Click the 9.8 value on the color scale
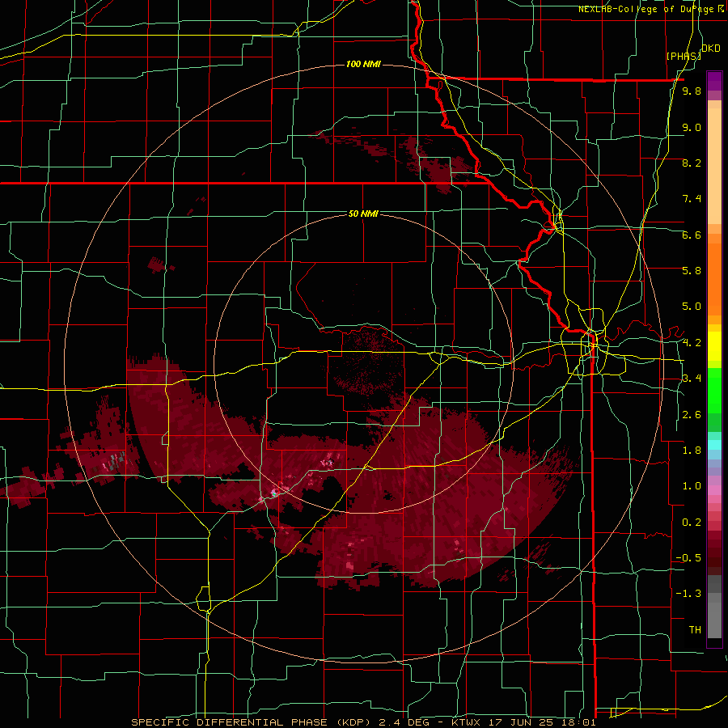 coord(692,91)
